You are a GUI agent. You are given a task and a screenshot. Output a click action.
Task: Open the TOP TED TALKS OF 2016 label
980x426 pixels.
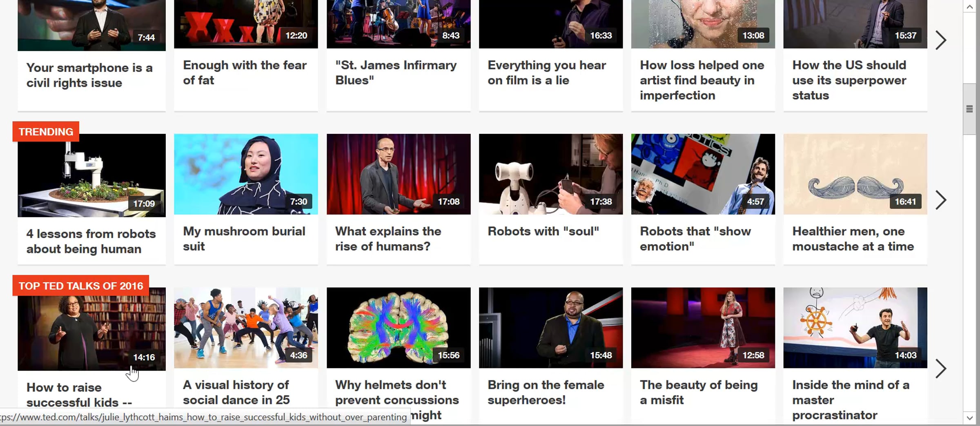point(81,285)
